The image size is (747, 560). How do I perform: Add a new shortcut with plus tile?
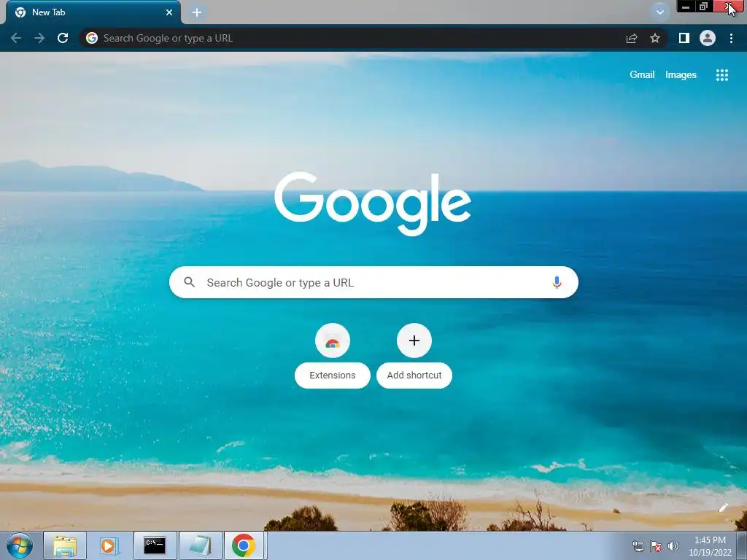point(414,341)
